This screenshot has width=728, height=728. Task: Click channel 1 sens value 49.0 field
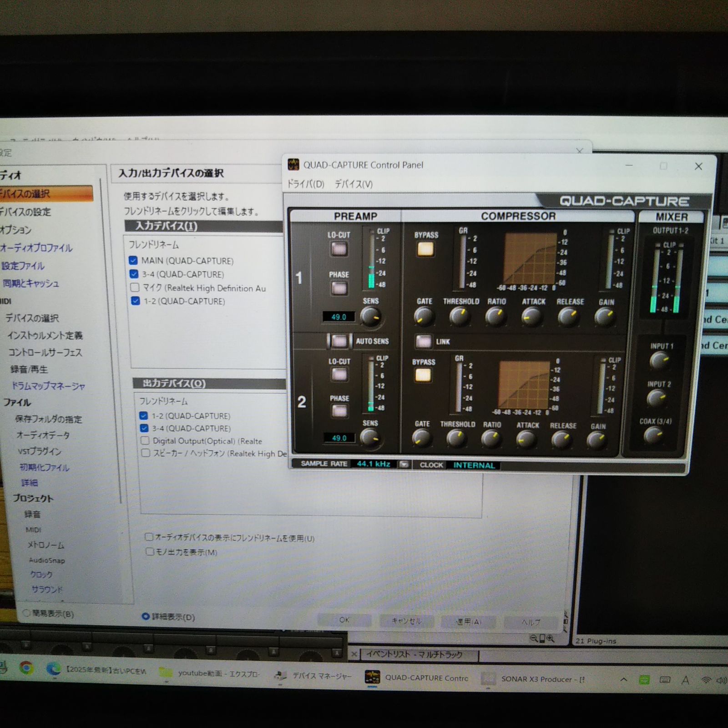pyautogui.click(x=339, y=317)
